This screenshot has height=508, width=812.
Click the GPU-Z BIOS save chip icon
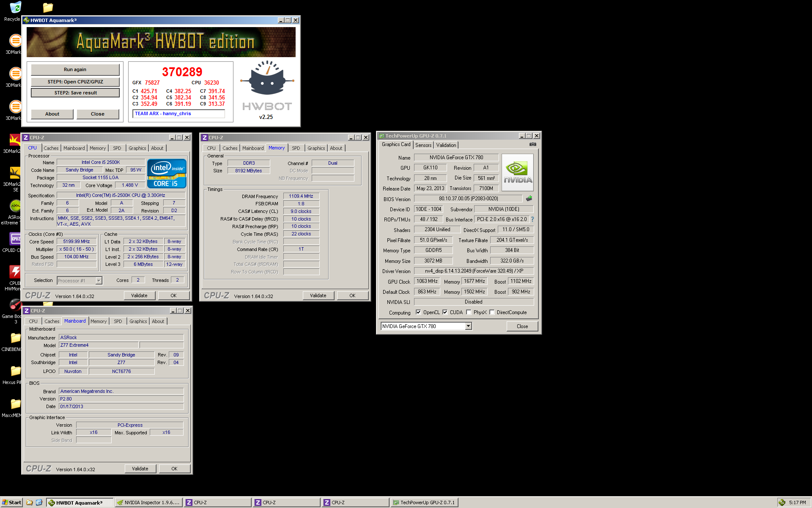click(529, 198)
